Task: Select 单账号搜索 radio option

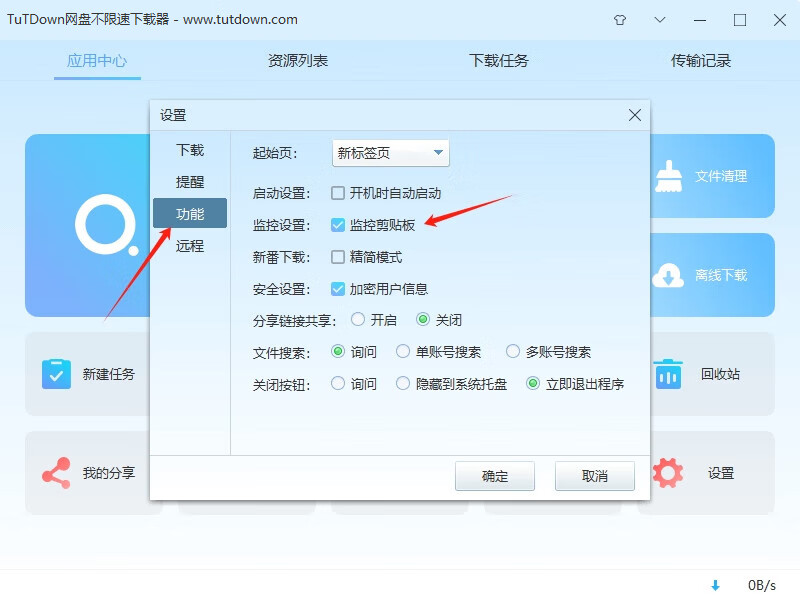Action: tap(403, 352)
